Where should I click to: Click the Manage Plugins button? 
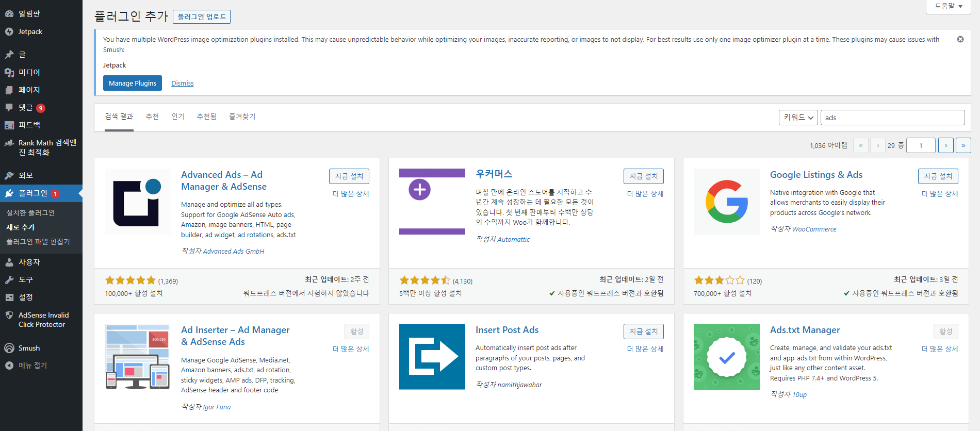pos(133,83)
